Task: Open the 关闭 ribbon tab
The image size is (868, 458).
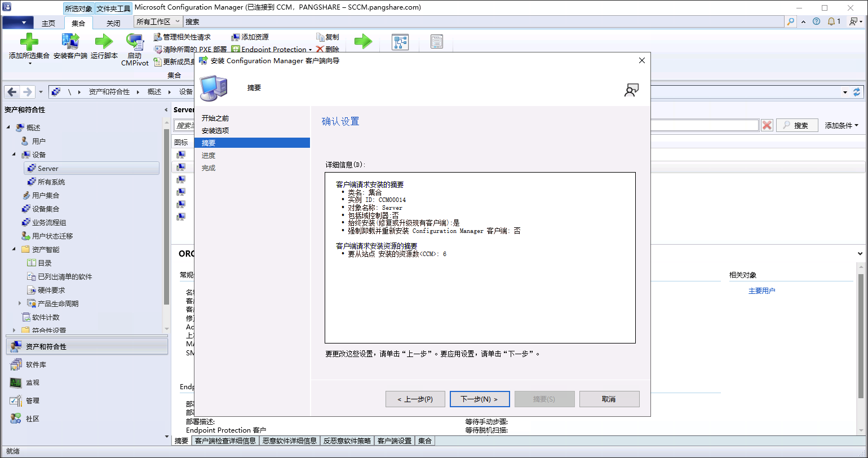Action: coord(113,23)
